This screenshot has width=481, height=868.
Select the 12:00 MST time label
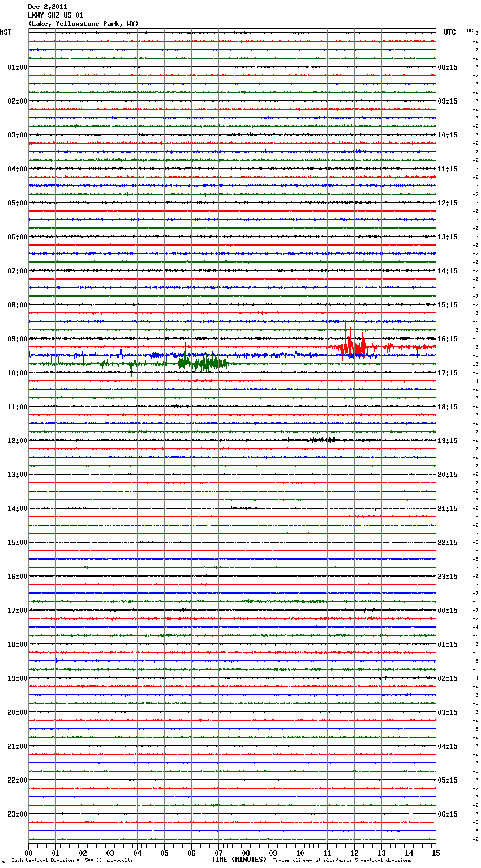17,441
